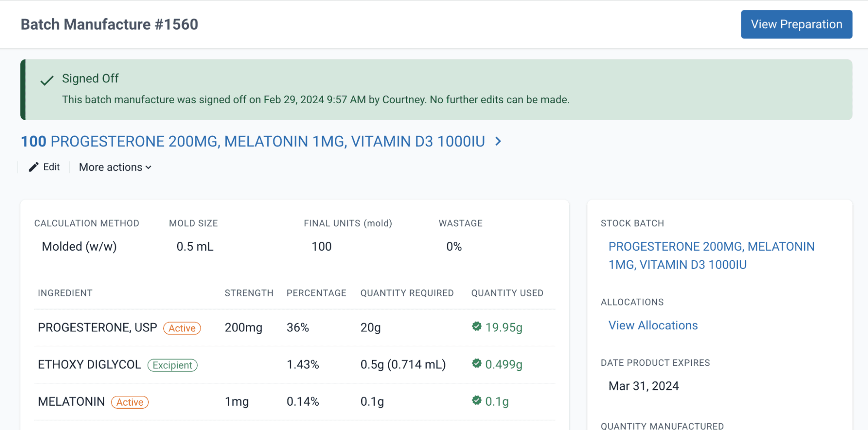This screenshot has height=430, width=868.
Task: Click the 1mg strength cell
Action: [237, 401]
